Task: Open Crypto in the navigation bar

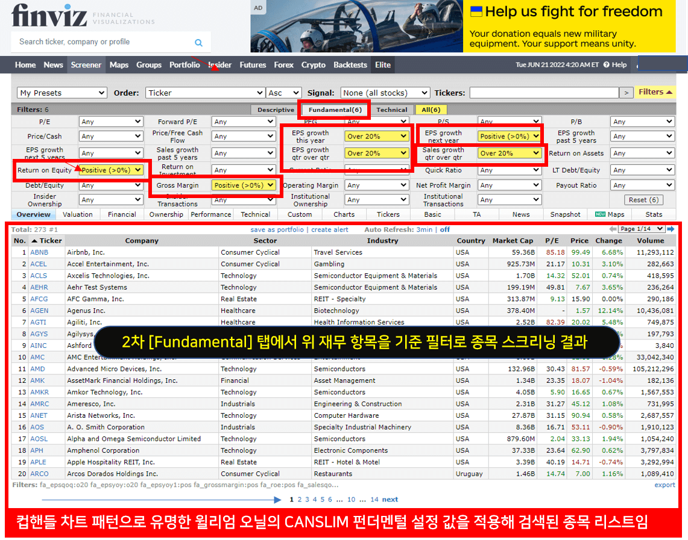Action: click(x=313, y=65)
